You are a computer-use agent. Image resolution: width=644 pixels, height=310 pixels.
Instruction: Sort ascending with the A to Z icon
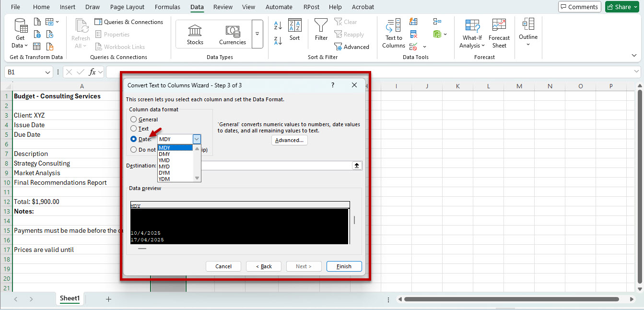pyautogui.click(x=278, y=26)
